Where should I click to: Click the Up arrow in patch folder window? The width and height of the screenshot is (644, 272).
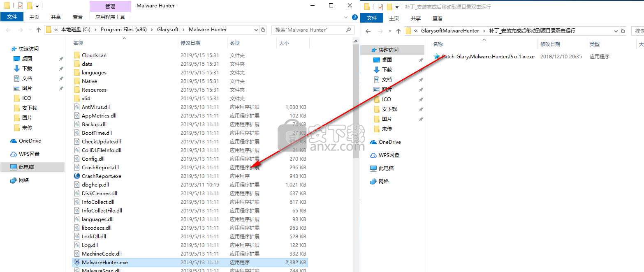click(398, 31)
